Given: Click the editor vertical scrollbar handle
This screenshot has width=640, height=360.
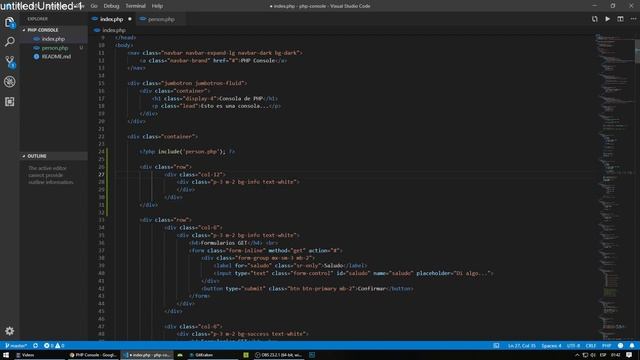Looking at the screenshot, I should click(637, 51).
